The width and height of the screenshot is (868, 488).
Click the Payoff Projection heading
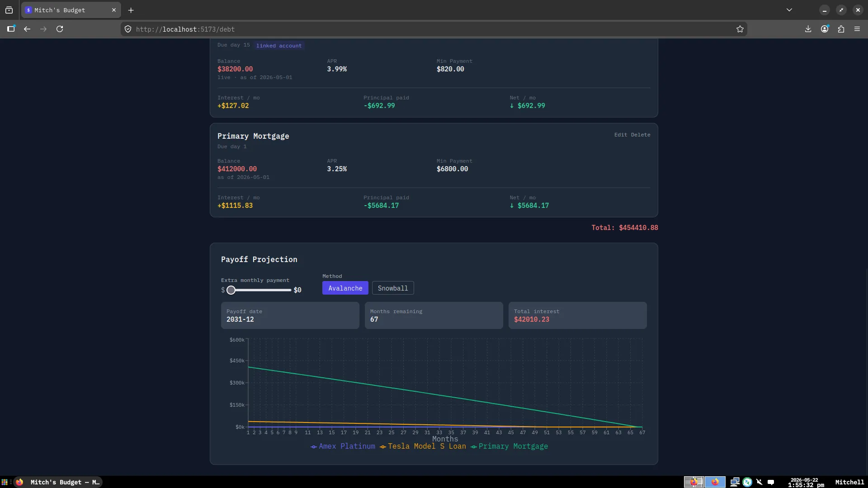click(259, 259)
